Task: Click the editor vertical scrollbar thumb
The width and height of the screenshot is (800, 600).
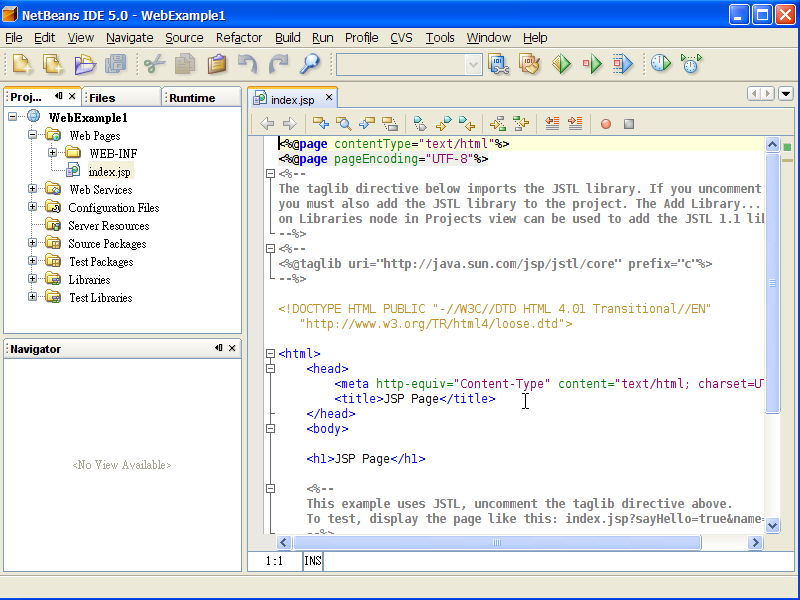Action: [x=772, y=283]
